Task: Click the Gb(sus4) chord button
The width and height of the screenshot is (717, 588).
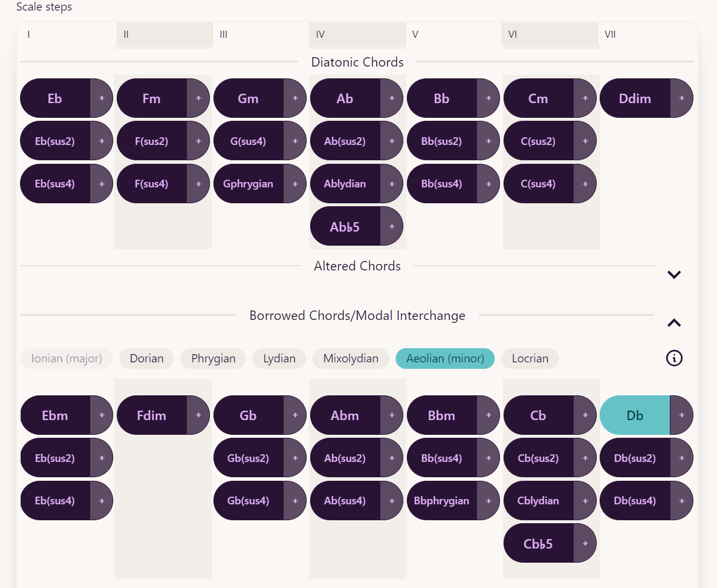Action: (249, 501)
